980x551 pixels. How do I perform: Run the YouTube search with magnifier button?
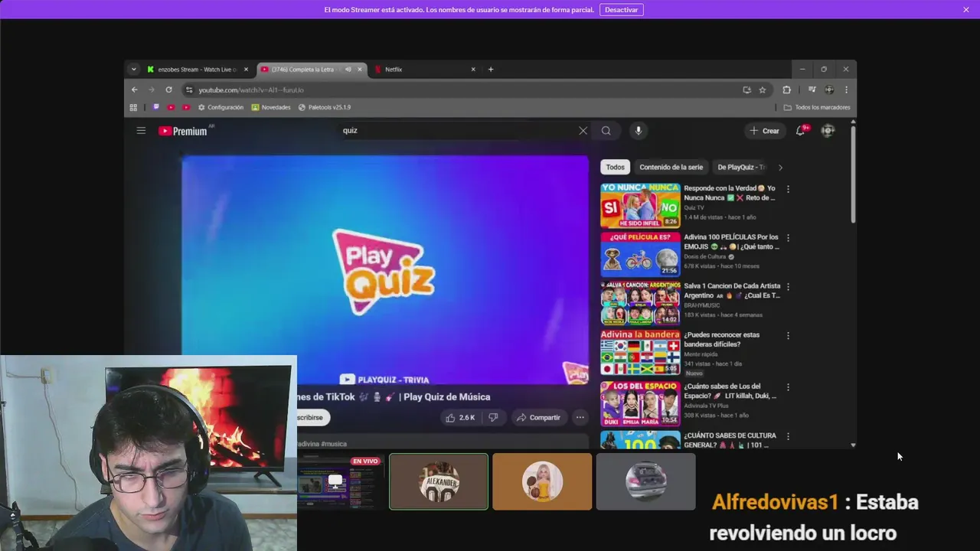(606, 131)
